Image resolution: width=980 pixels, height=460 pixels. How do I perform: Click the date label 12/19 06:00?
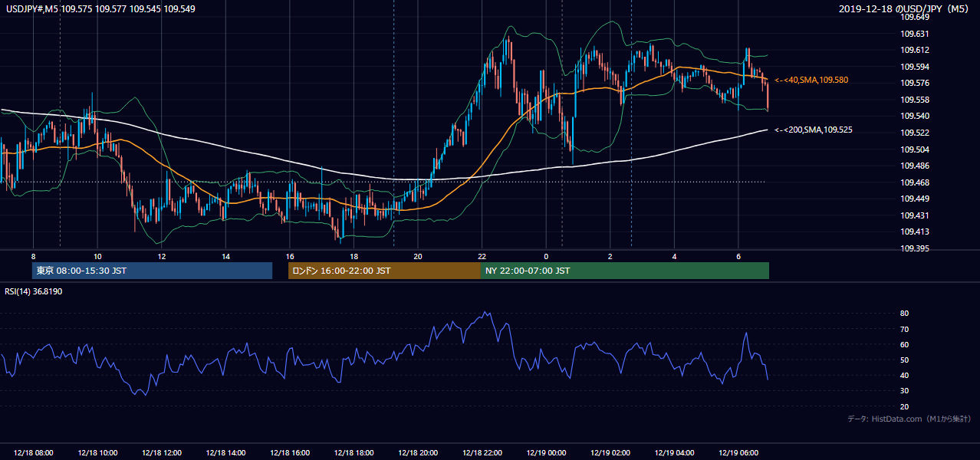pyautogui.click(x=738, y=453)
